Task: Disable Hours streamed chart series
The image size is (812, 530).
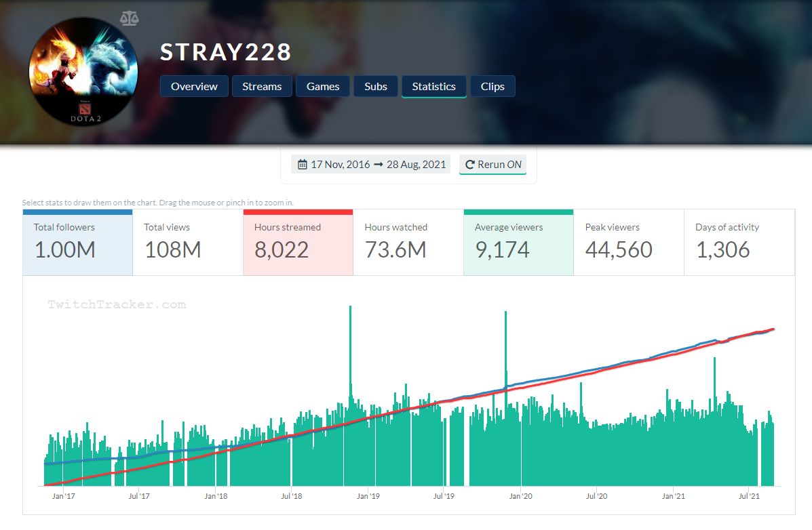Action: [x=298, y=242]
